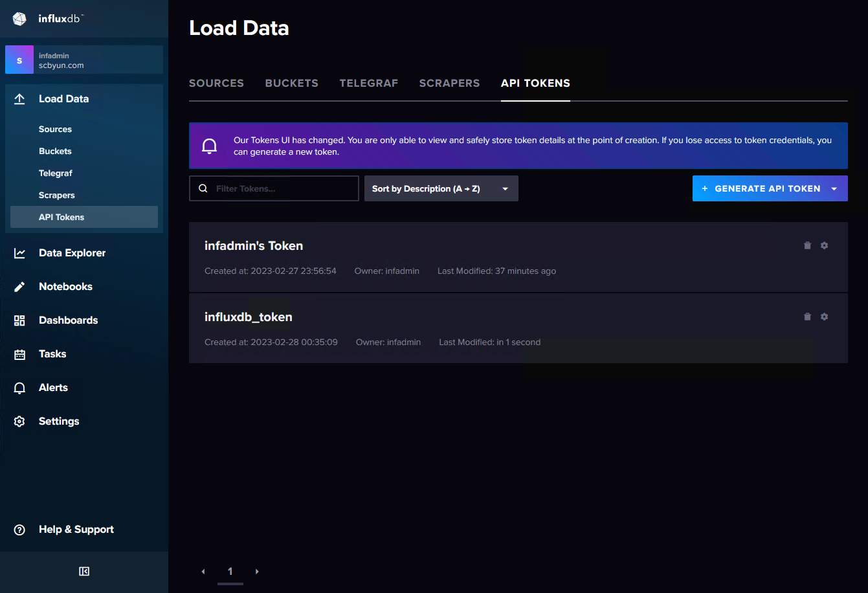Delete influxdb_token with trash icon

coord(807,317)
